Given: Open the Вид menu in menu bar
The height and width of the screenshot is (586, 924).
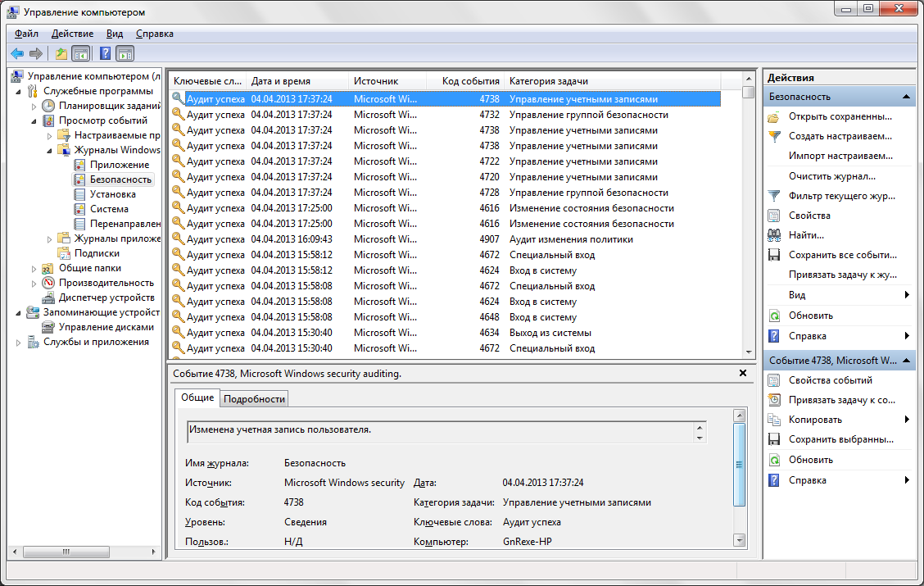Looking at the screenshot, I should pos(115,34).
